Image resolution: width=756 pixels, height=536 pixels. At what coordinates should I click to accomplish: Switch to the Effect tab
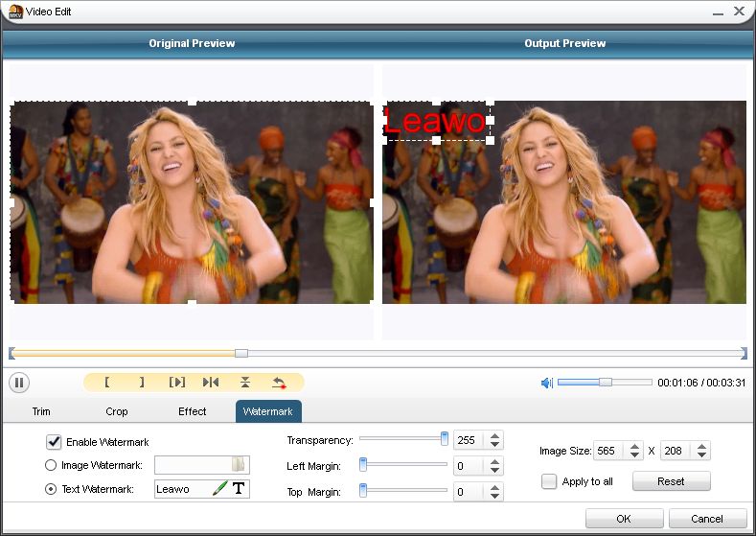tap(192, 411)
